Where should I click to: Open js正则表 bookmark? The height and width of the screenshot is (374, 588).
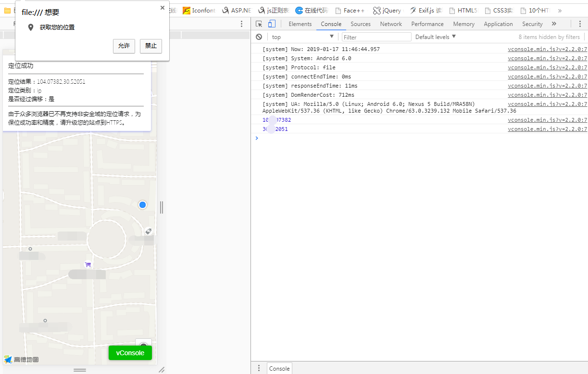273,10
